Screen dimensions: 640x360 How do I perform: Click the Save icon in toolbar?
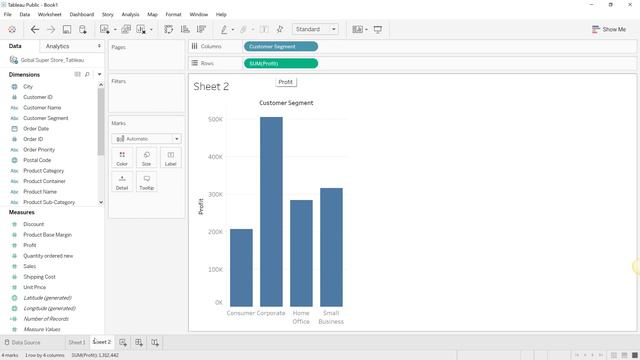click(x=67, y=29)
